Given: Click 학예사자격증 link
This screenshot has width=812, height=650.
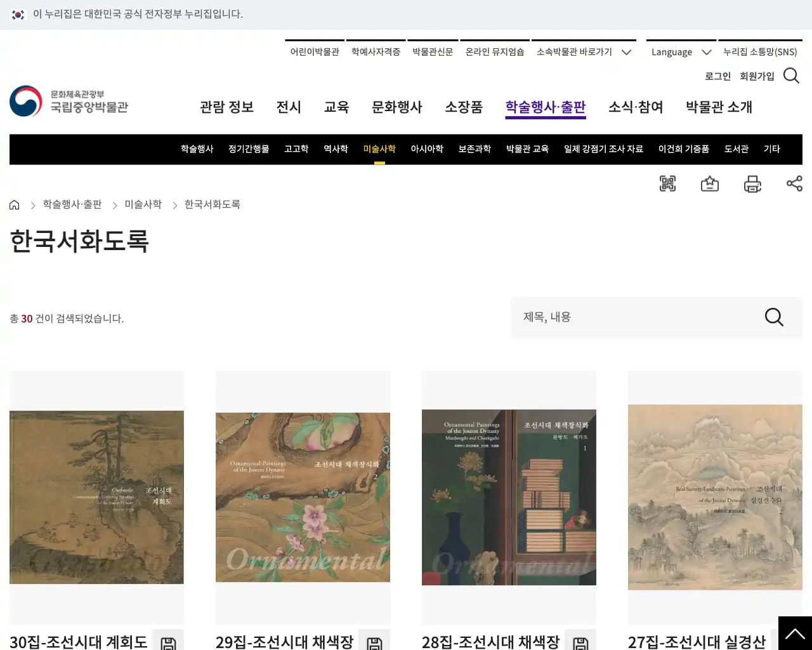Looking at the screenshot, I should point(376,52).
